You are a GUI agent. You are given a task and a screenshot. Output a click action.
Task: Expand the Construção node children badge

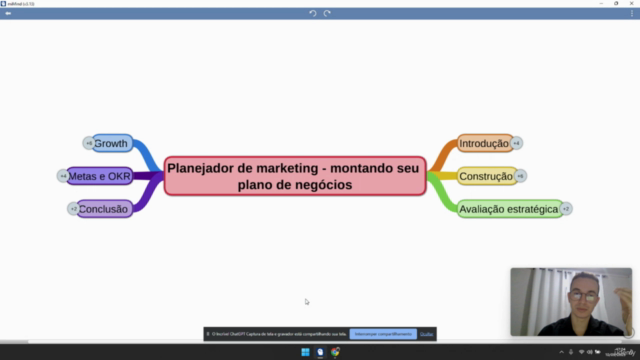coord(520,176)
